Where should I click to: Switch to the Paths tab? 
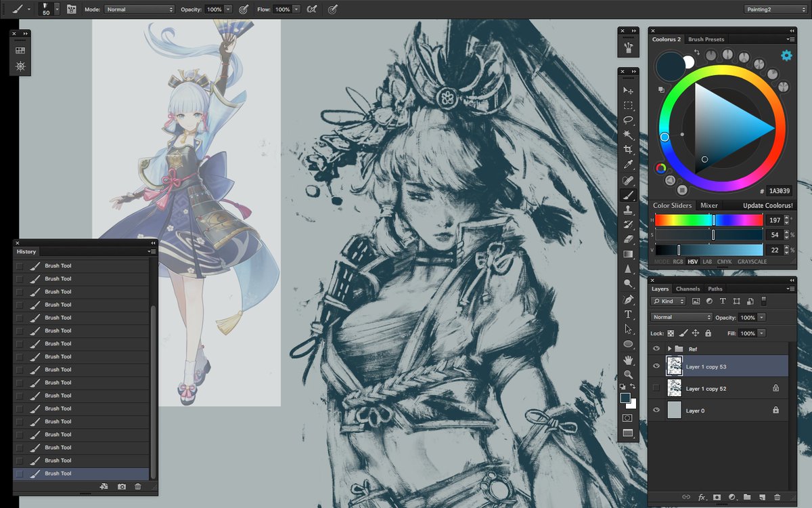tap(715, 289)
